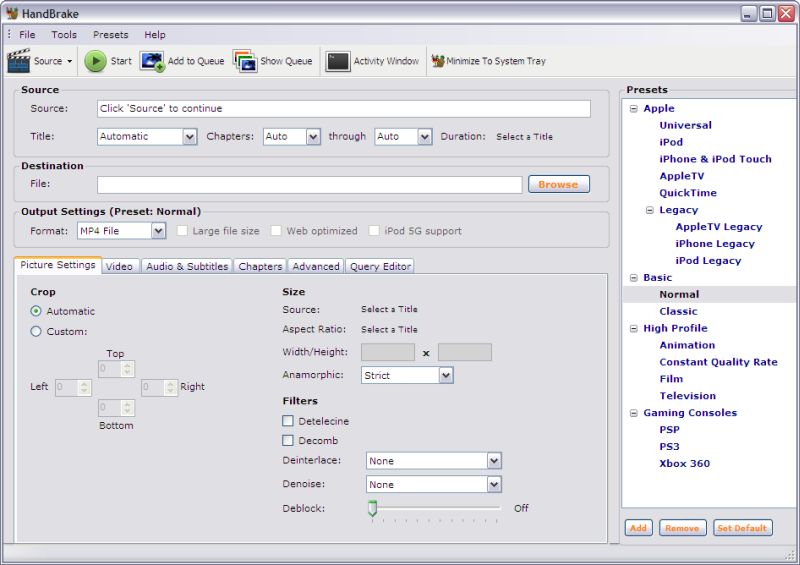800x565 pixels.
Task: Collapse the Apple presets group
Action: tap(634, 109)
